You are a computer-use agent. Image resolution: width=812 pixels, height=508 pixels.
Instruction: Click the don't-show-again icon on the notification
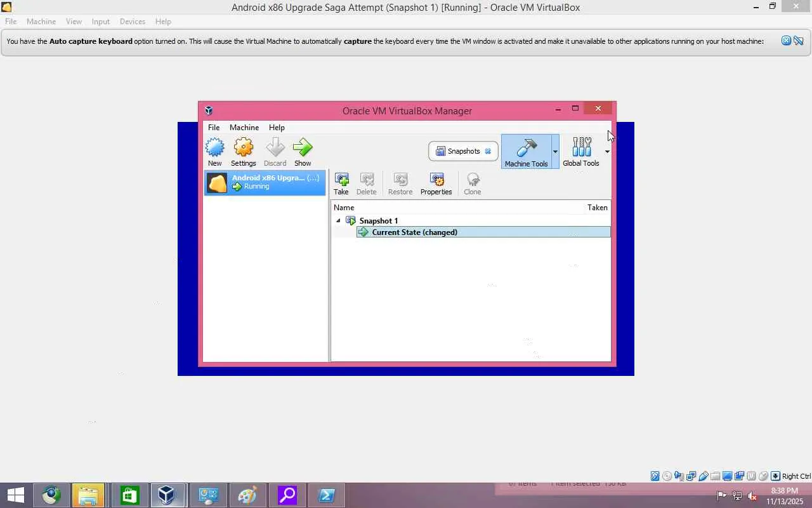[799, 41]
